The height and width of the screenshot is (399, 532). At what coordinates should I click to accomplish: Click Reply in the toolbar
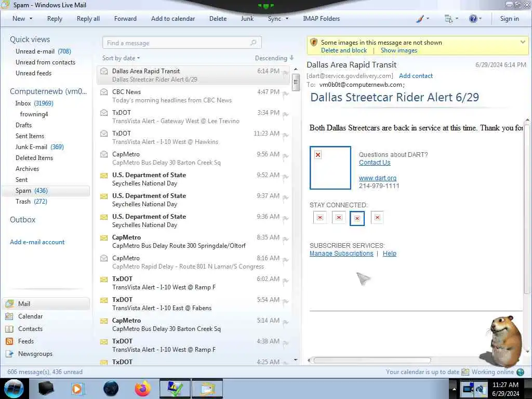(x=55, y=19)
